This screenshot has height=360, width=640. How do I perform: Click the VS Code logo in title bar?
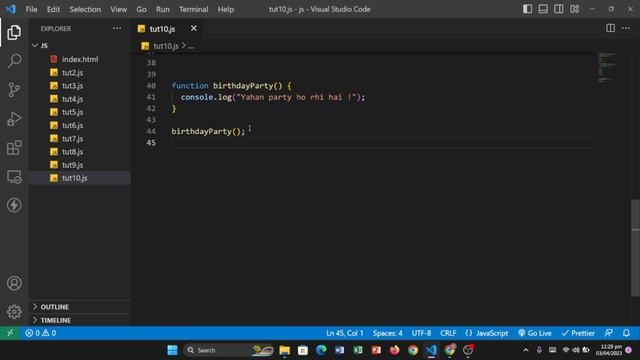(x=11, y=9)
